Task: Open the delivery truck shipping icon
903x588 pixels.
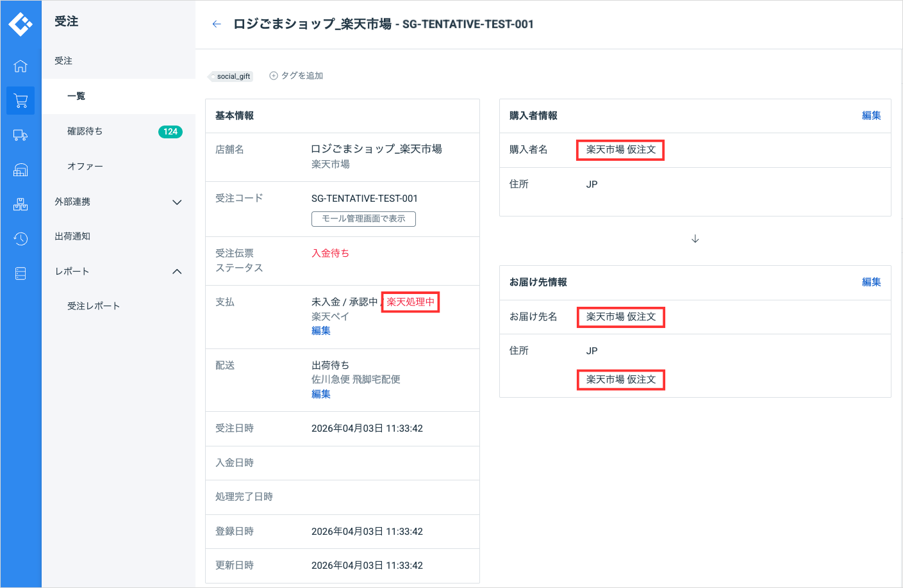Action: pos(21,135)
